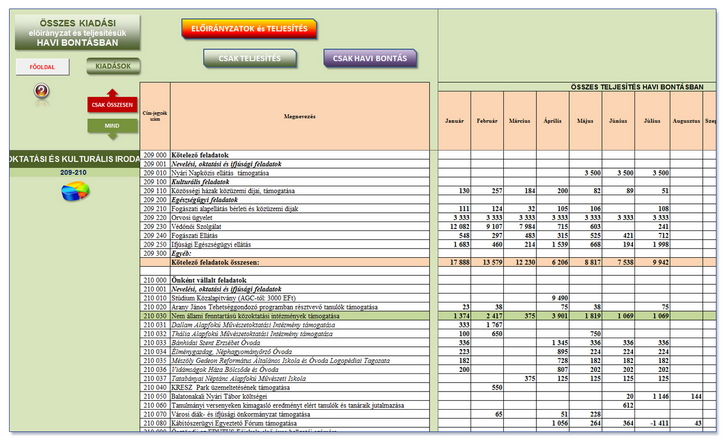725x441 pixels.
Task: Click the Július column header
Action: click(x=652, y=121)
